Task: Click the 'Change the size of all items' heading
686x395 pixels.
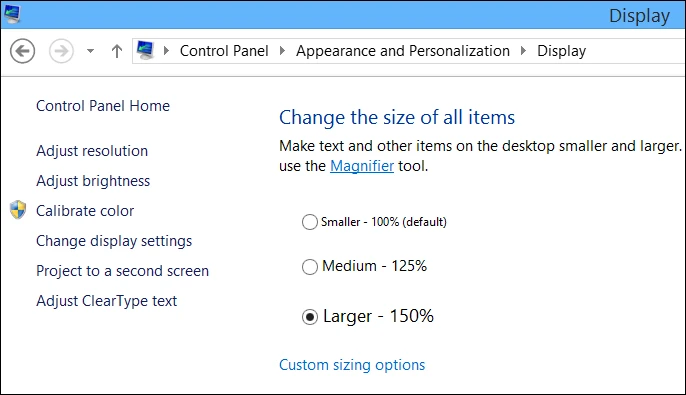Action: (x=397, y=117)
